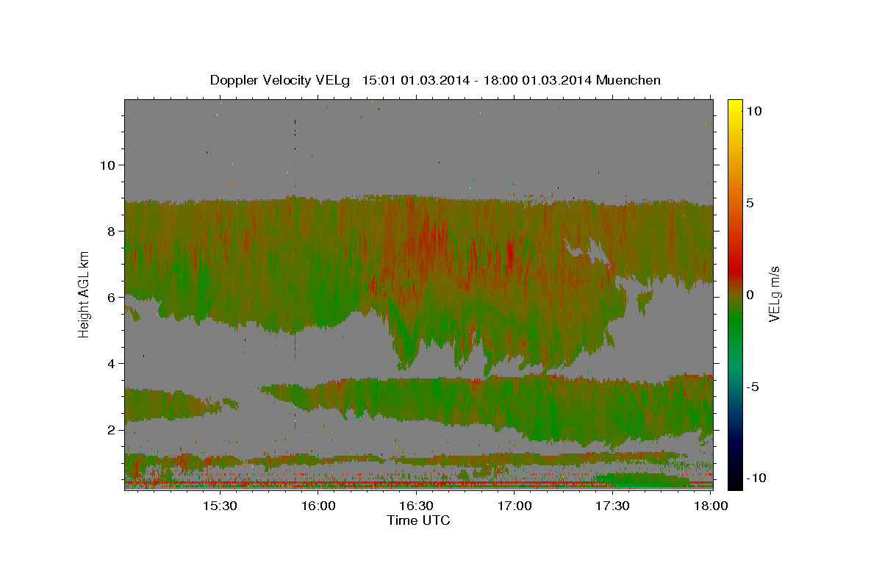Click the height tick label '10' on left axis
Screen dimensions: 882x588
click(x=108, y=165)
